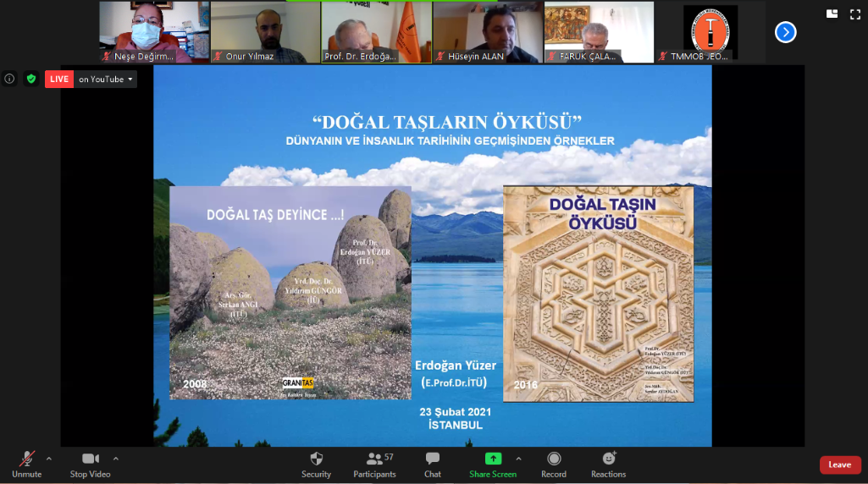Click muted mic icon on Hüseyin ALAN

440,56
